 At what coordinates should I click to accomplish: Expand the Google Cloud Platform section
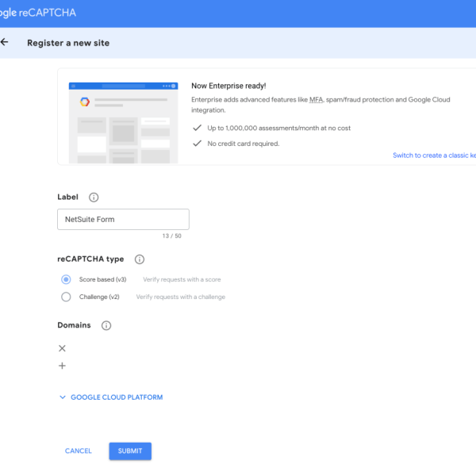pos(111,397)
